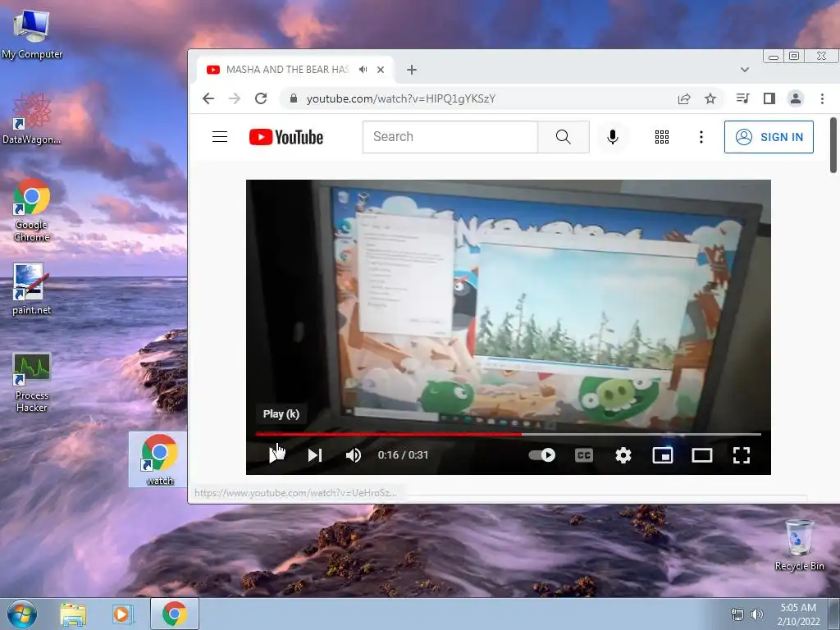Image resolution: width=840 pixels, height=630 pixels.
Task: View site information lock icon
Action: click(x=293, y=98)
